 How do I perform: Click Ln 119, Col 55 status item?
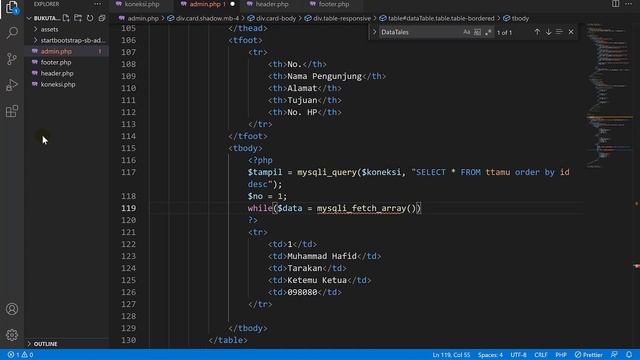click(451, 355)
